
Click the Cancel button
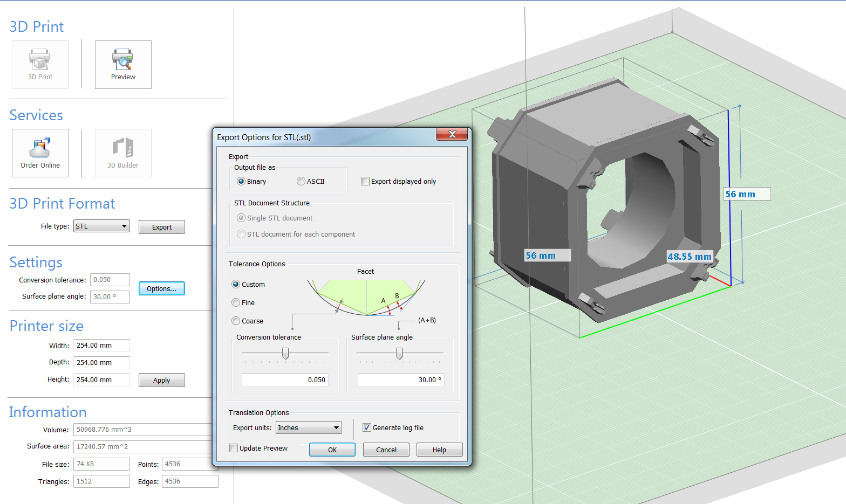click(386, 450)
